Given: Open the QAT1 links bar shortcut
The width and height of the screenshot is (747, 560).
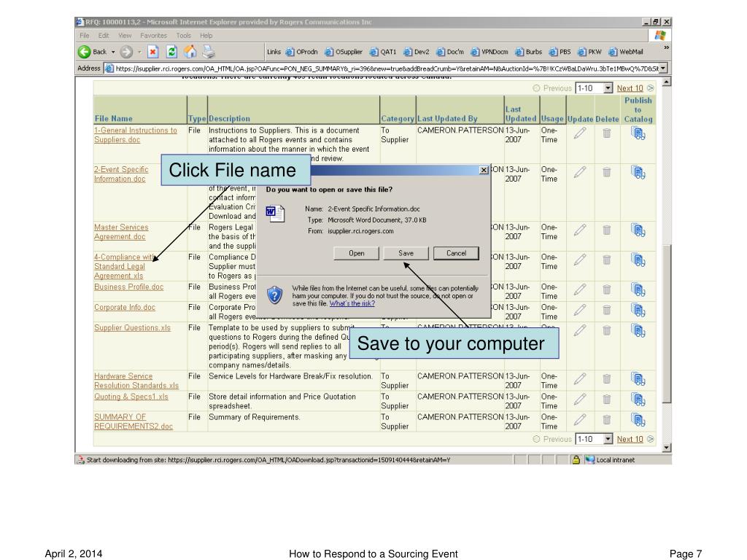Looking at the screenshot, I should pyautogui.click(x=383, y=52).
